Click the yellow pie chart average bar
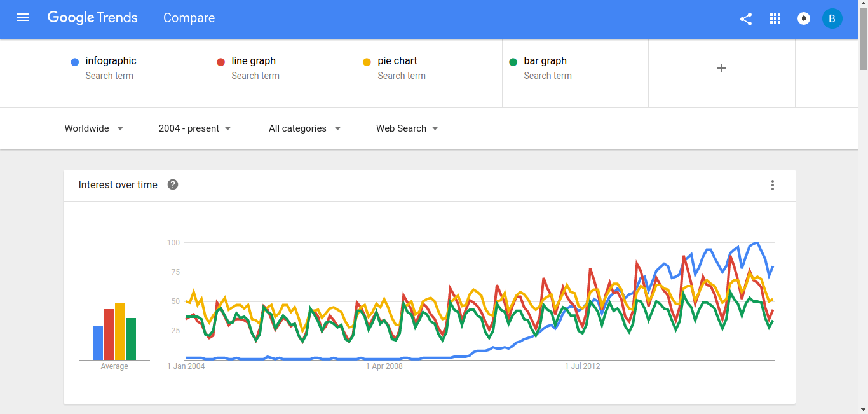This screenshot has height=414, width=868. (120, 331)
